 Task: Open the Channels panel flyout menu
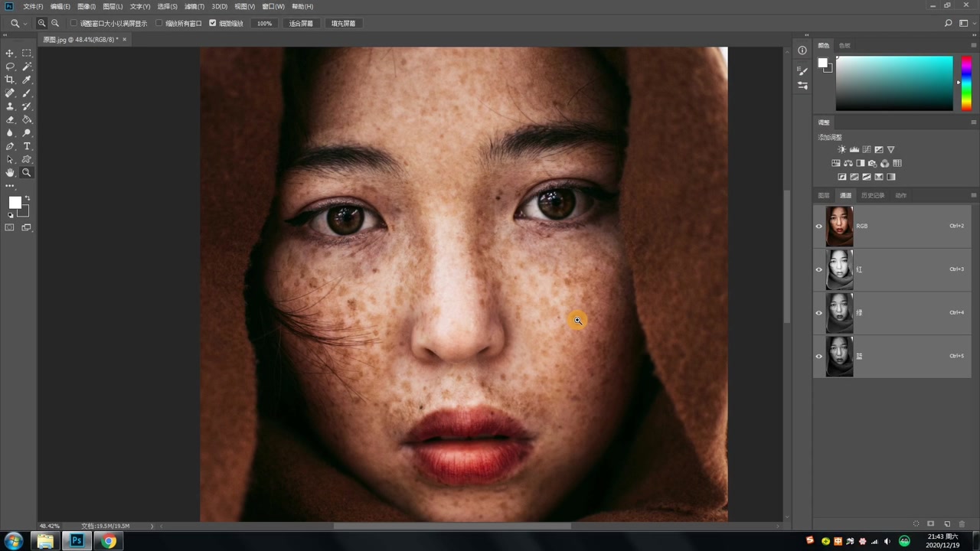[x=974, y=195]
